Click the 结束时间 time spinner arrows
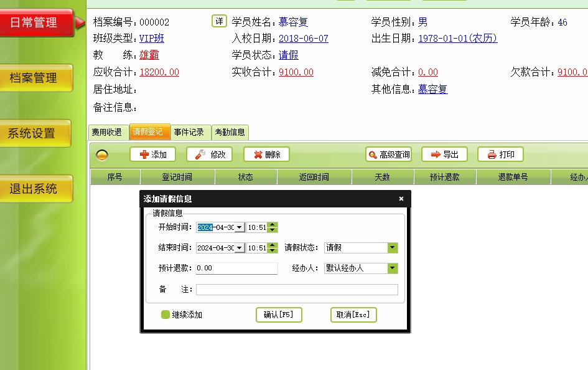This screenshot has width=588, height=370. pyautogui.click(x=273, y=247)
